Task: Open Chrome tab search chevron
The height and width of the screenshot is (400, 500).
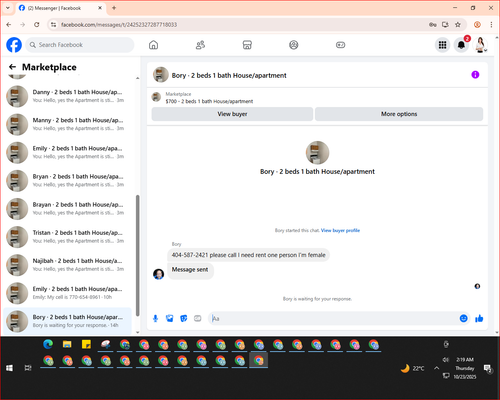Action: coord(8,8)
